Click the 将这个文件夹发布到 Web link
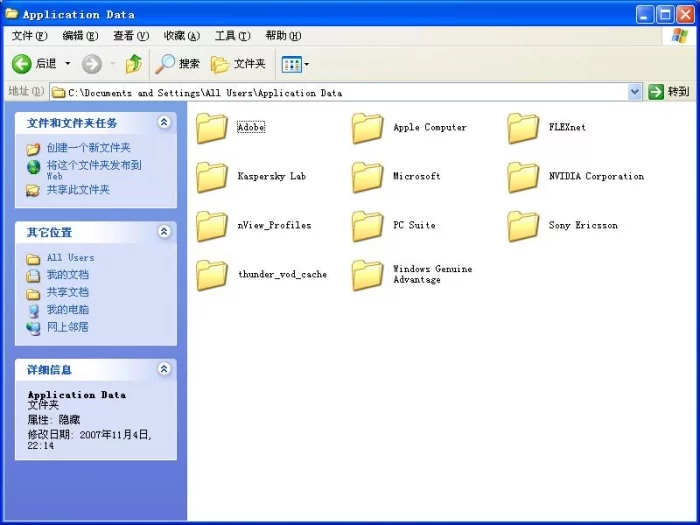 pos(94,170)
